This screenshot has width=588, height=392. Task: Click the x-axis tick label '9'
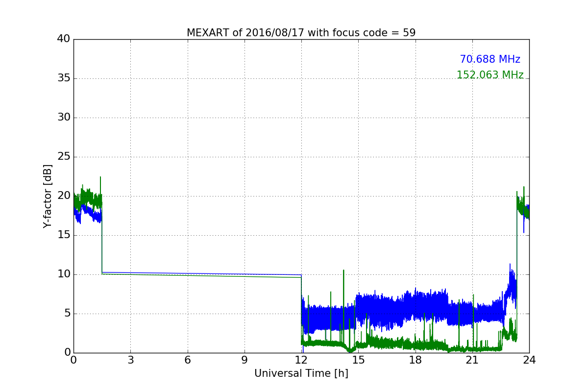click(x=245, y=360)
